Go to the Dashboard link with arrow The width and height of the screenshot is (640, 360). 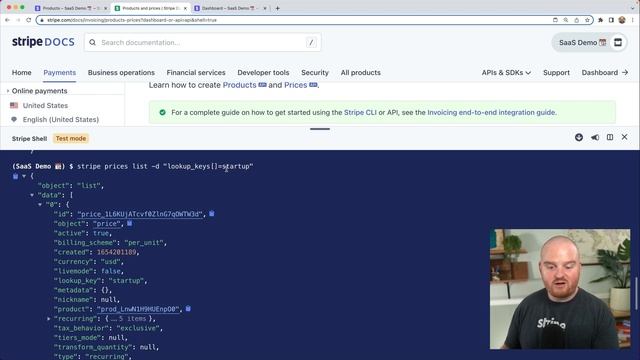pyautogui.click(x=605, y=73)
